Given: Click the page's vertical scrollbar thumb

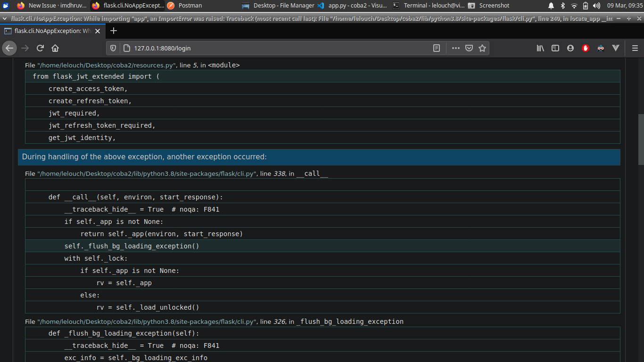Looking at the screenshot, I should click(641, 139).
